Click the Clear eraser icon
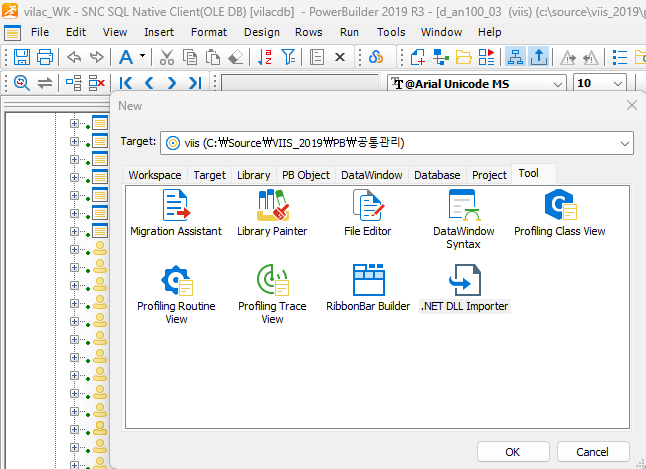646x469 pixels. [x=236, y=57]
